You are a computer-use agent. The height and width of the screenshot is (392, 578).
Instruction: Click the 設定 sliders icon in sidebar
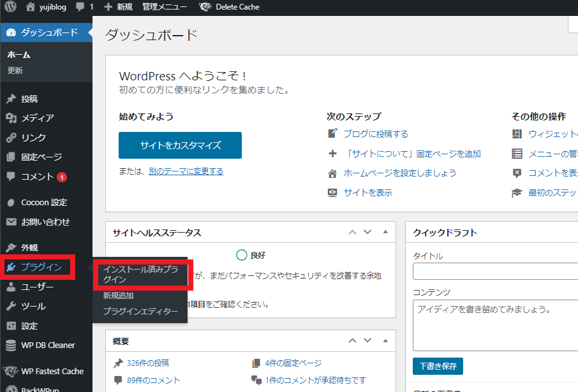(11, 326)
